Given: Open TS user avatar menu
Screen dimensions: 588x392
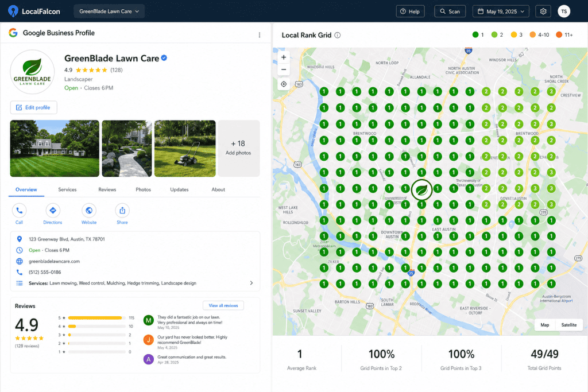Looking at the screenshot, I should click(x=564, y=11).
